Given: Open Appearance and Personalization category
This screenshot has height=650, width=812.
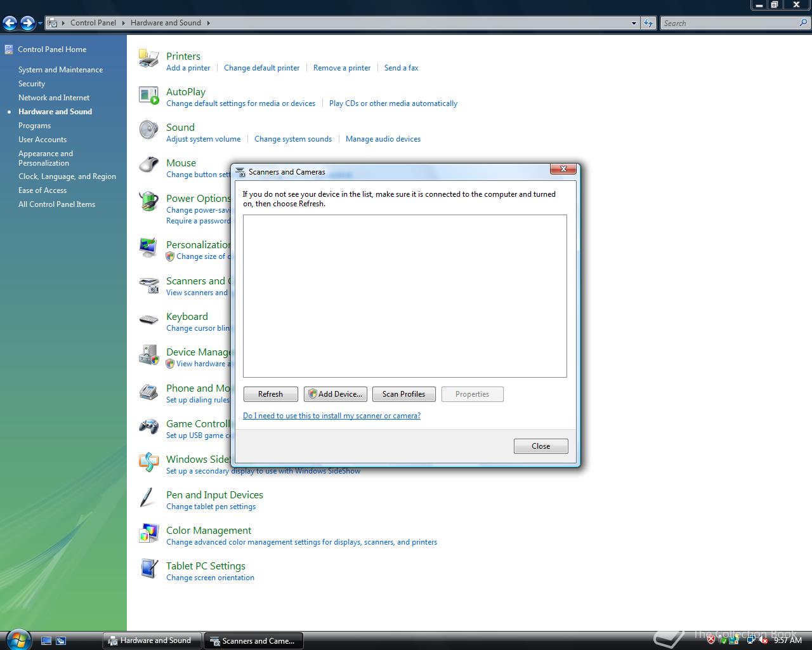Looking at the screenshot, I should [46, 158].
